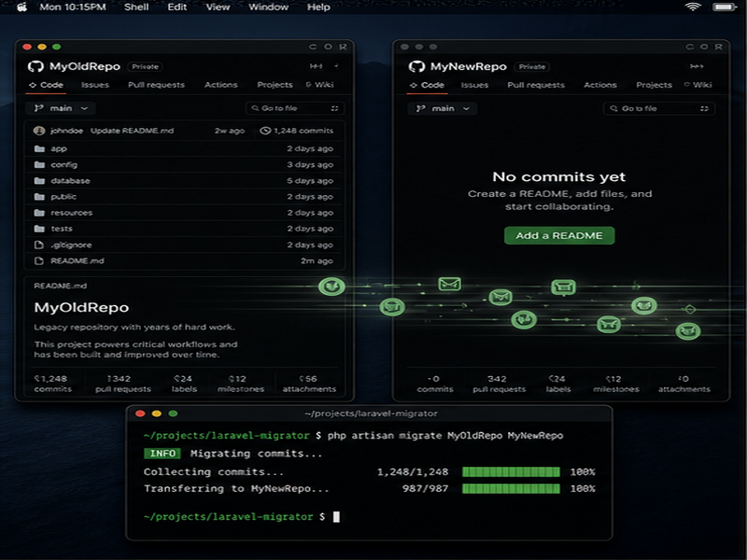Open johndoe's profile link
The image size is (747, 560).
(x=66, y=131)
